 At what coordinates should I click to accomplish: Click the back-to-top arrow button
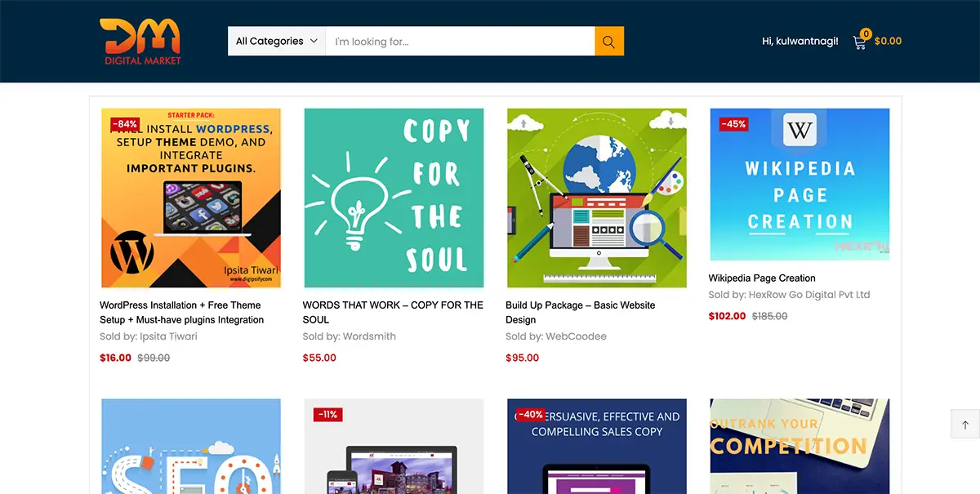click(965, 425)
